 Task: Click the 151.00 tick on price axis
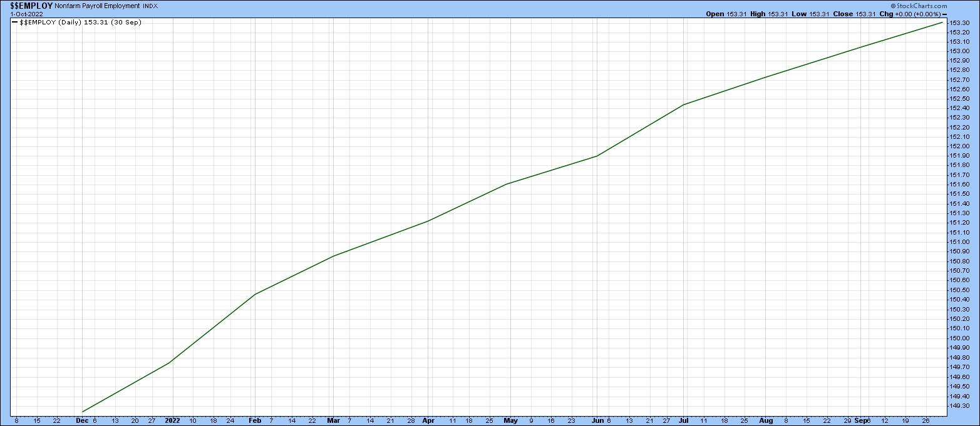(961, 242)
